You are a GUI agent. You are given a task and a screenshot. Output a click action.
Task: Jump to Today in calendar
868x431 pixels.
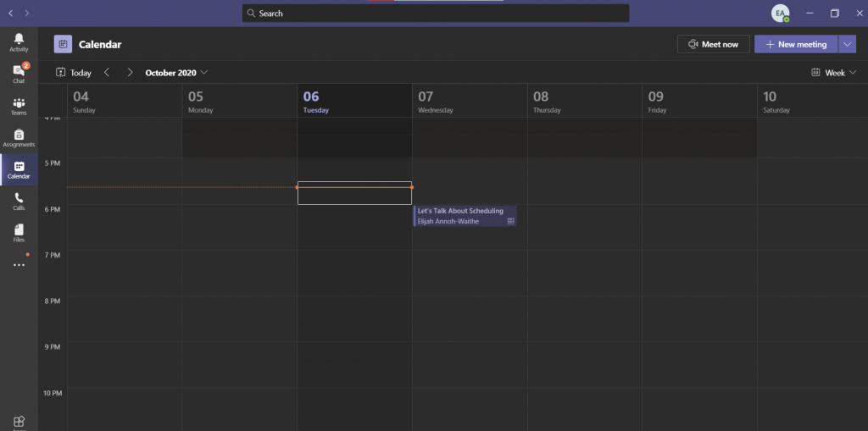click(x=74, y=73)
